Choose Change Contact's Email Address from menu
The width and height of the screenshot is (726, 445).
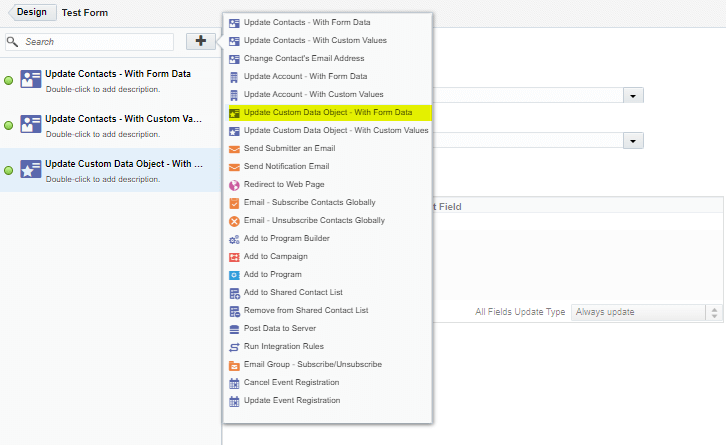click(x=304, y=58)
